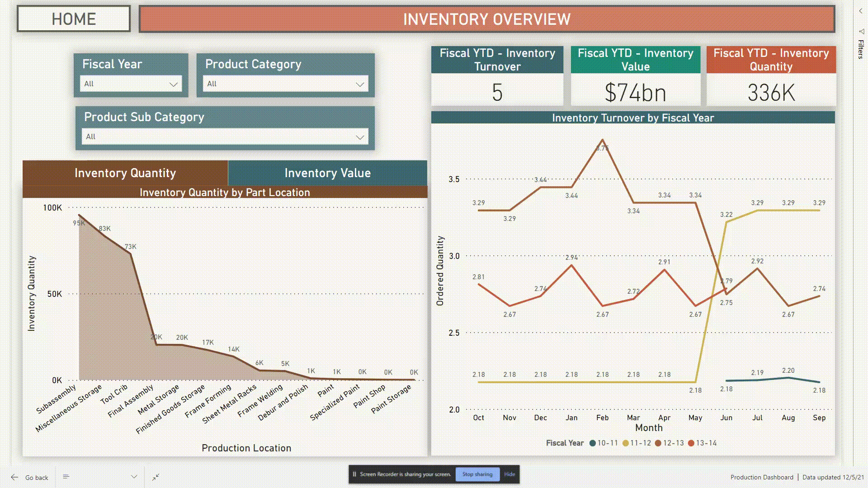Open the Product Category dropdown
The image size is (868, 488).
pos(285,84)
